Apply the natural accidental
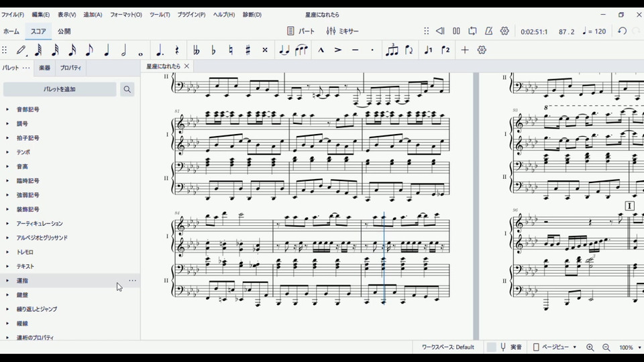Image resolution: width=644 pixels, height=362 pixels. click(231, 50)
